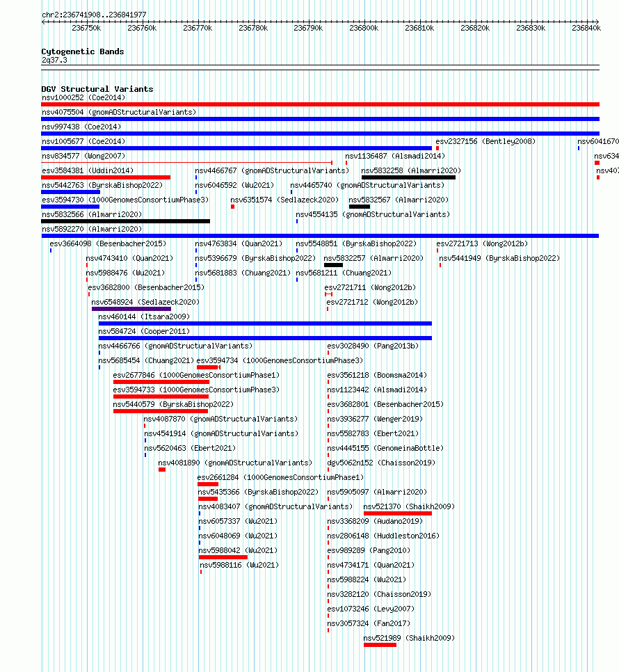Select nsv6046592 (Wu2021) label

[x=234, y=185]
